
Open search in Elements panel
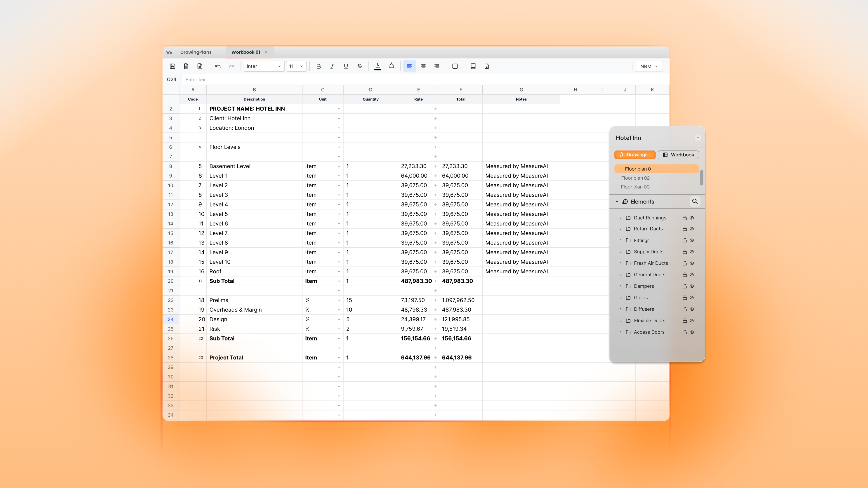click(x=695, y=201)
